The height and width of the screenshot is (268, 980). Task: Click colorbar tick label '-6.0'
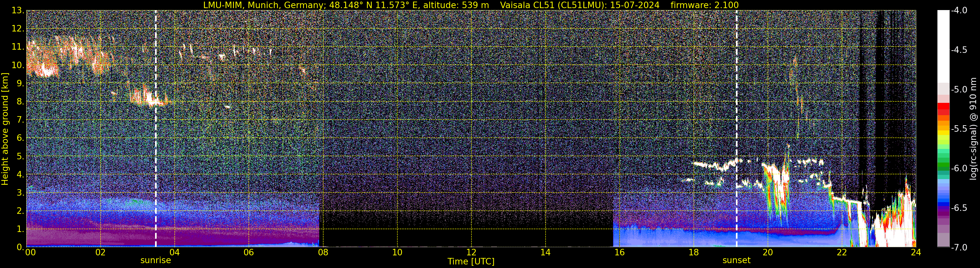coord(959,168)
